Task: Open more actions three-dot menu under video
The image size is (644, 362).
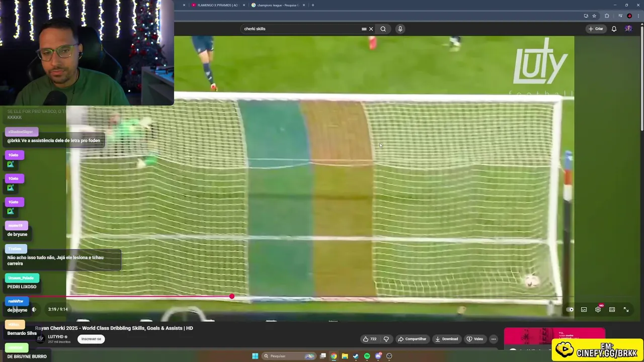Action: [494, 339]
